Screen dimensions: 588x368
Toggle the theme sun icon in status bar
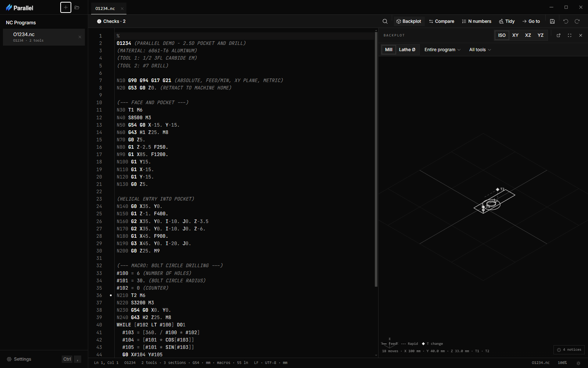click(578, 363)
